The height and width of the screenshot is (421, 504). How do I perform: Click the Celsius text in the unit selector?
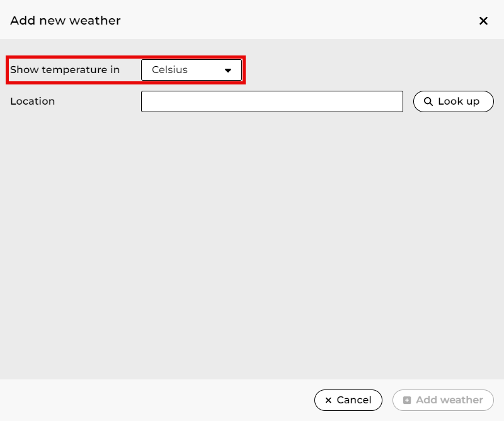tap(169, 70)
